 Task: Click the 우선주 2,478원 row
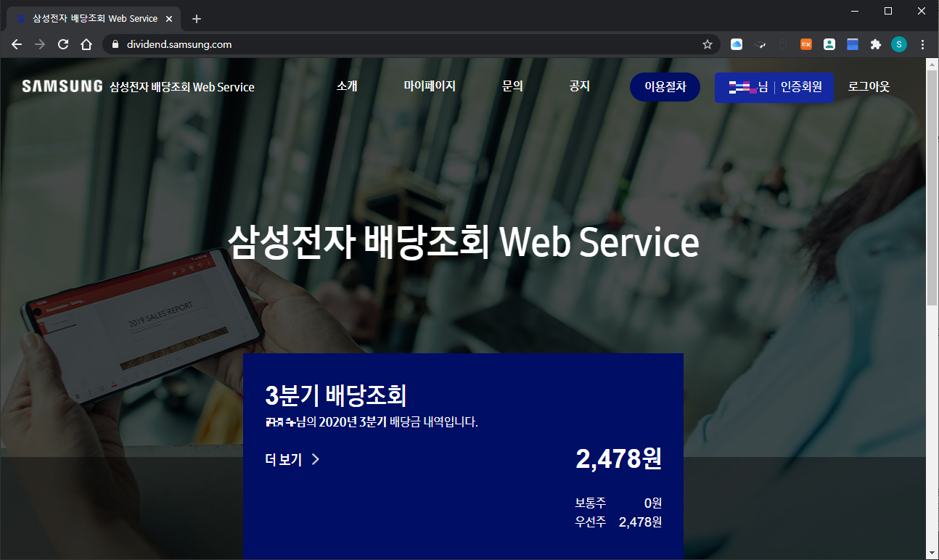tap(619, 522)
